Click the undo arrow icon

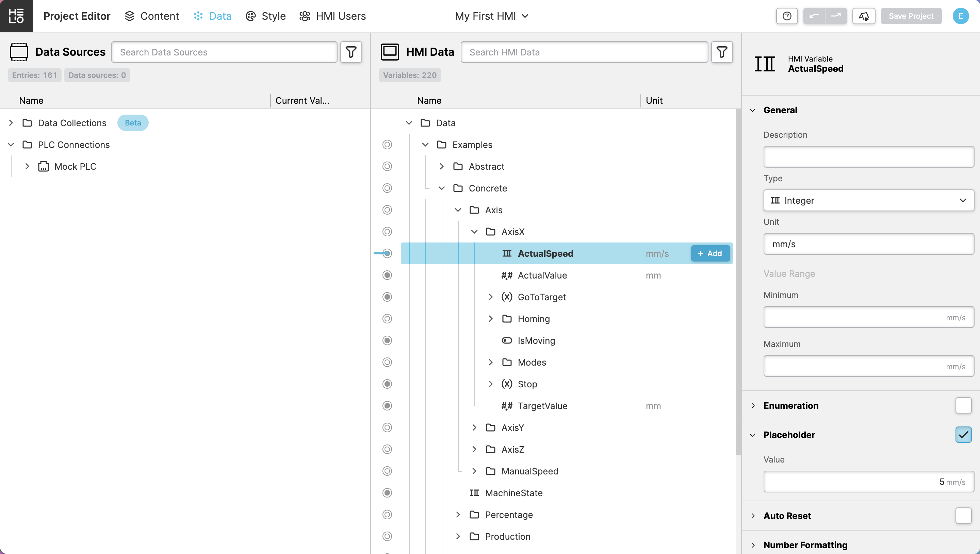click(x=814, y=16)
